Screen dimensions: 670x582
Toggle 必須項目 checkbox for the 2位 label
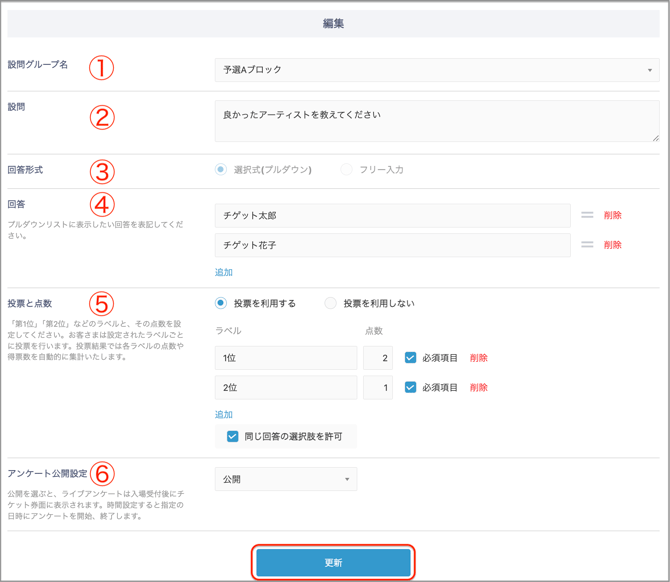point(410,387)
